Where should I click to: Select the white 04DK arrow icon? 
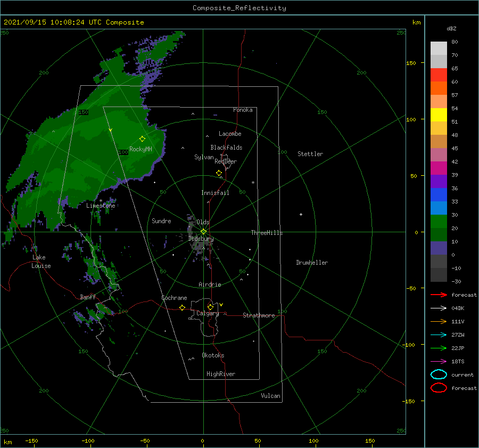click(x=439, y=308)
